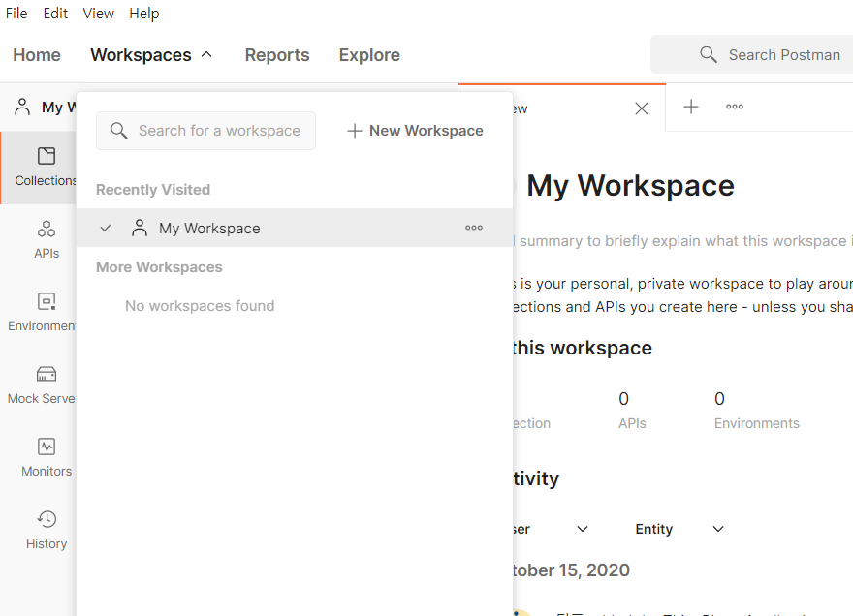Viewport: 853px width, 616px height.
Task: Open the APIs sidebar section
Action: 47,239
